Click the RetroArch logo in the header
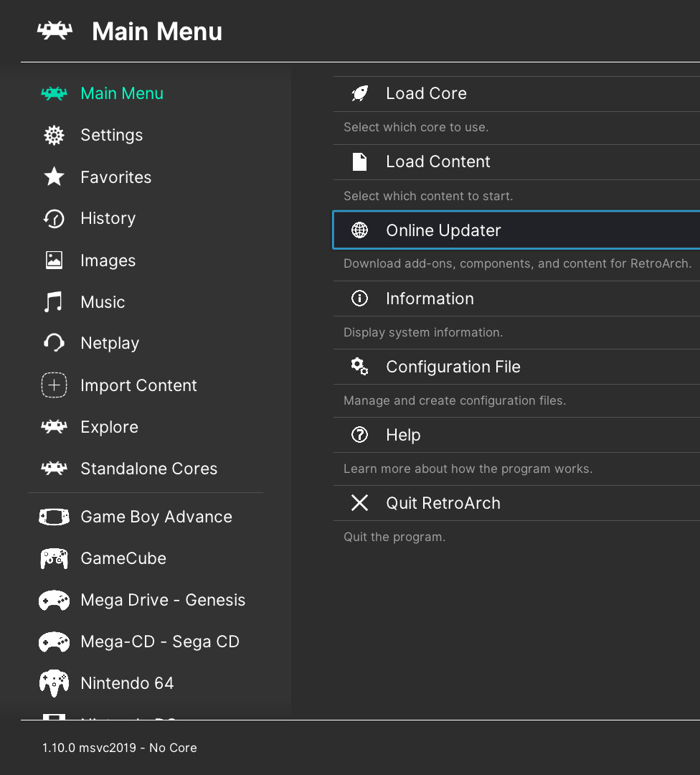 pos(55,31)
